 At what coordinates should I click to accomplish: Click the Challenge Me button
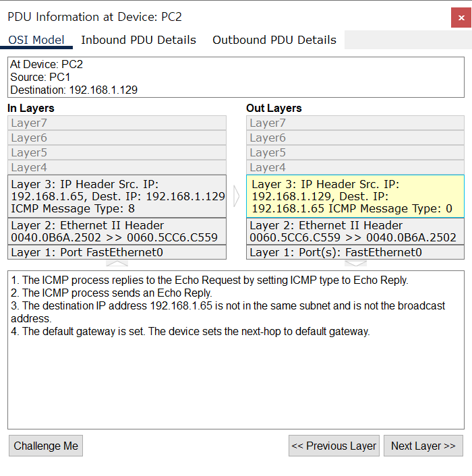(46, 446)
